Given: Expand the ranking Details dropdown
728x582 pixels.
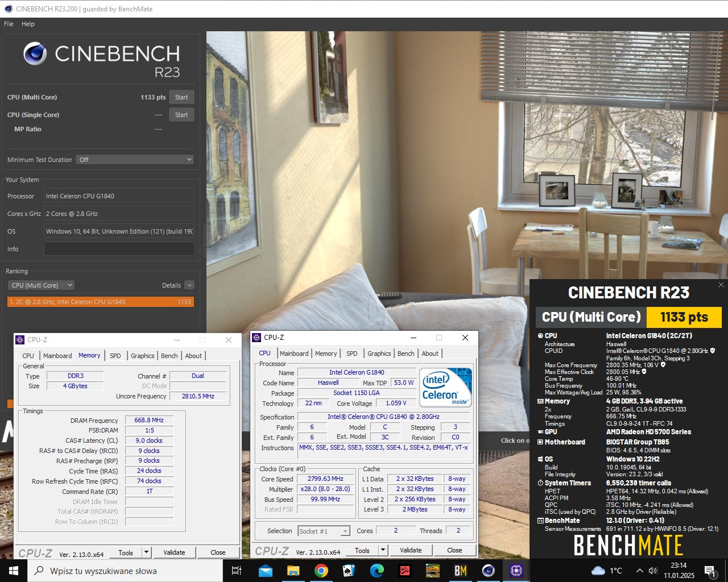Looking at the screenshot, I should (189, 285).
